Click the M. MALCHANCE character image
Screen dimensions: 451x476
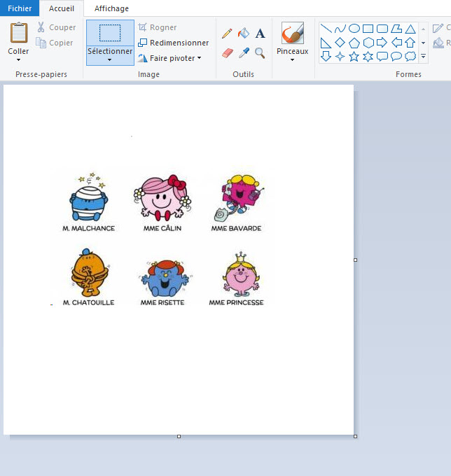click(88, 197)
